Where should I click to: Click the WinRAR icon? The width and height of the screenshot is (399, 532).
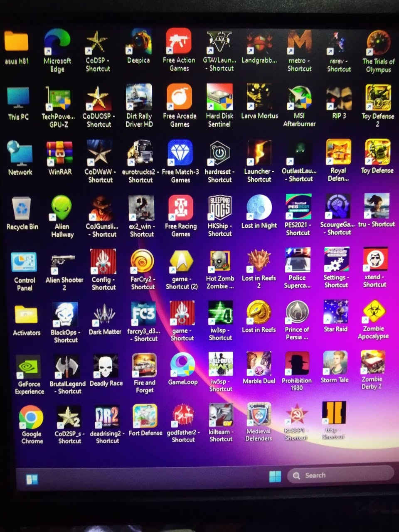[x=60, y=154]
